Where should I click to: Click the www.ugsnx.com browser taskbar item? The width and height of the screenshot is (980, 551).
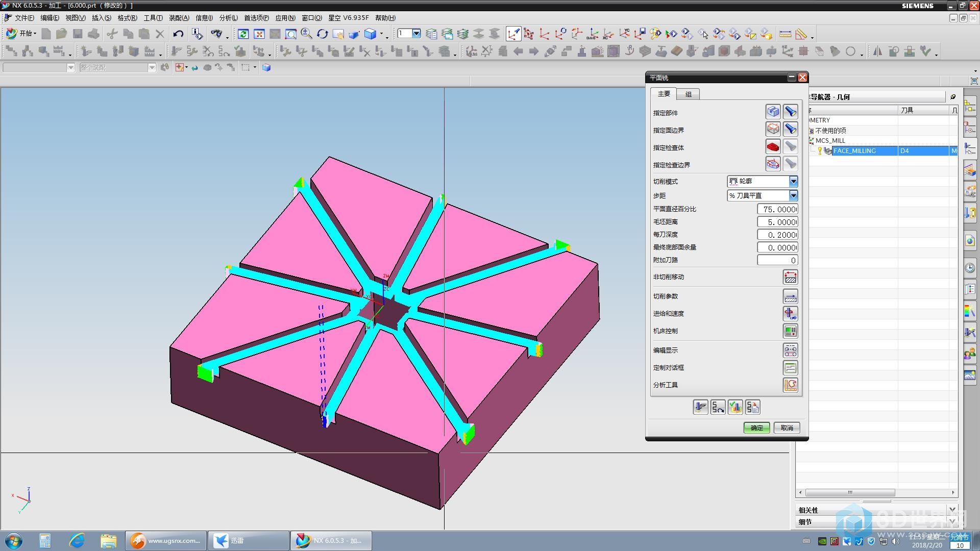[x=166, y=540]
